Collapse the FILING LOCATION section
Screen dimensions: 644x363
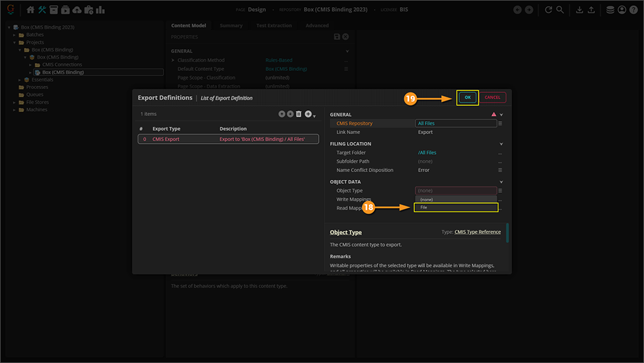(501, 144)
